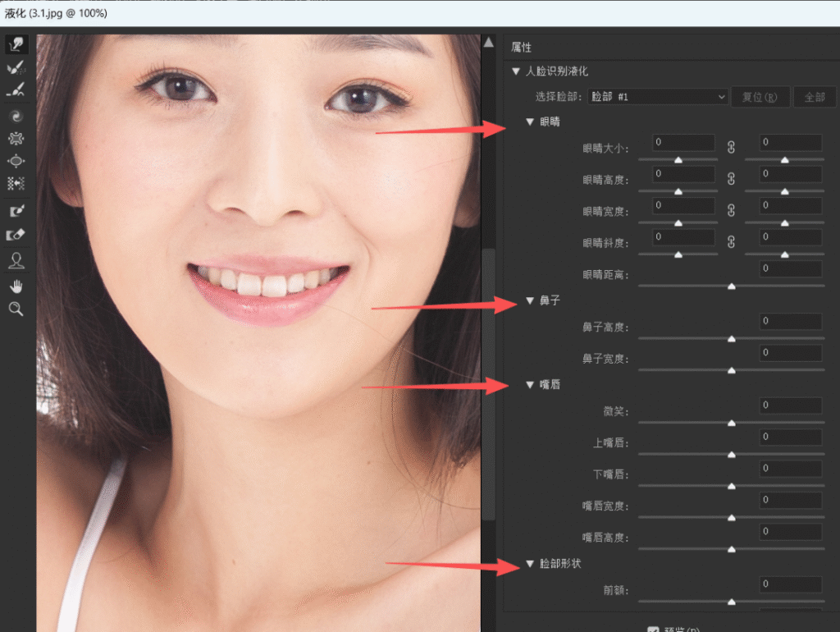Toggle link icon for 眼睛高度

[x=731, y=179]
